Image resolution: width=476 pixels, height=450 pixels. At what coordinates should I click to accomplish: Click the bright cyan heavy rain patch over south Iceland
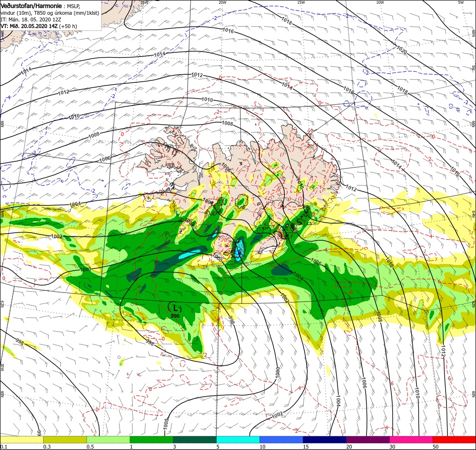(239, 249)
